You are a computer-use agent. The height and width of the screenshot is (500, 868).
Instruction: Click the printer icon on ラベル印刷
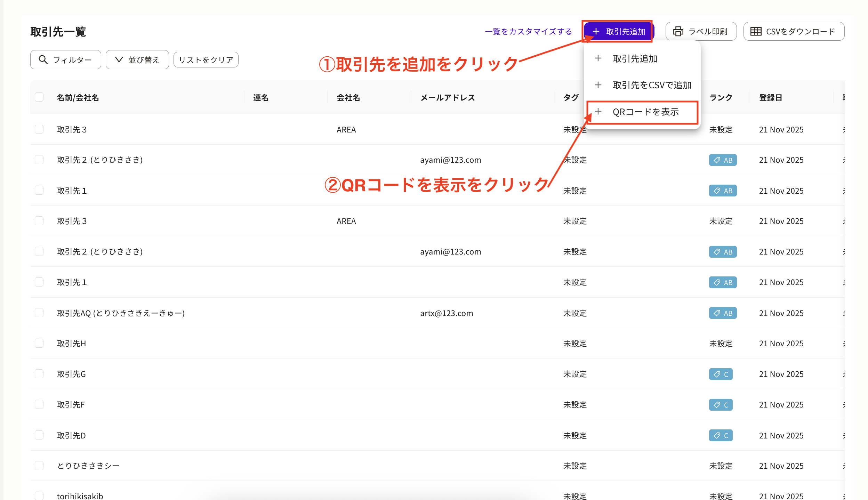678,31
